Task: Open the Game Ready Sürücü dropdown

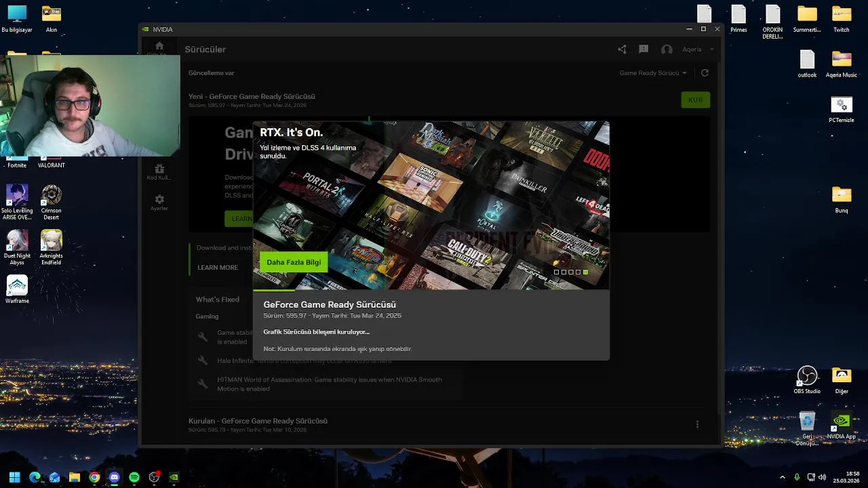Action: 653,73
